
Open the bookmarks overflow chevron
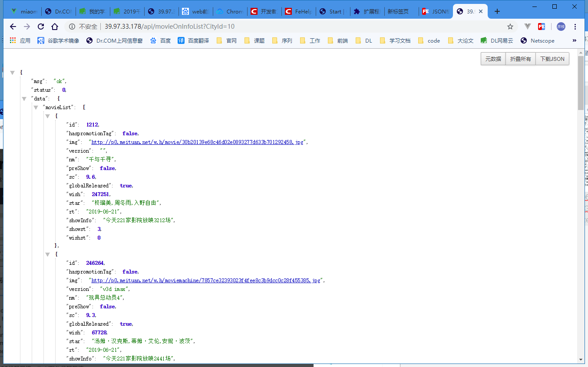coord(574,40)
